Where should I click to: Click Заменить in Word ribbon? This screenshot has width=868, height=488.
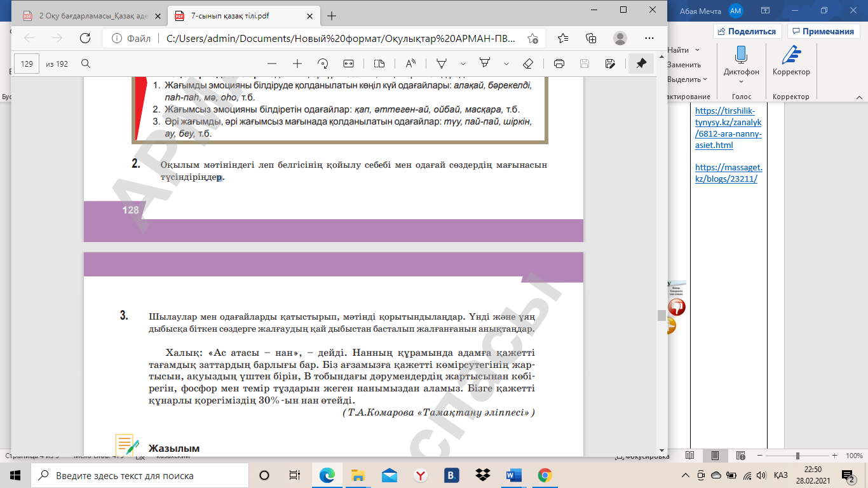pyautogui.click(x=684, y=65)
